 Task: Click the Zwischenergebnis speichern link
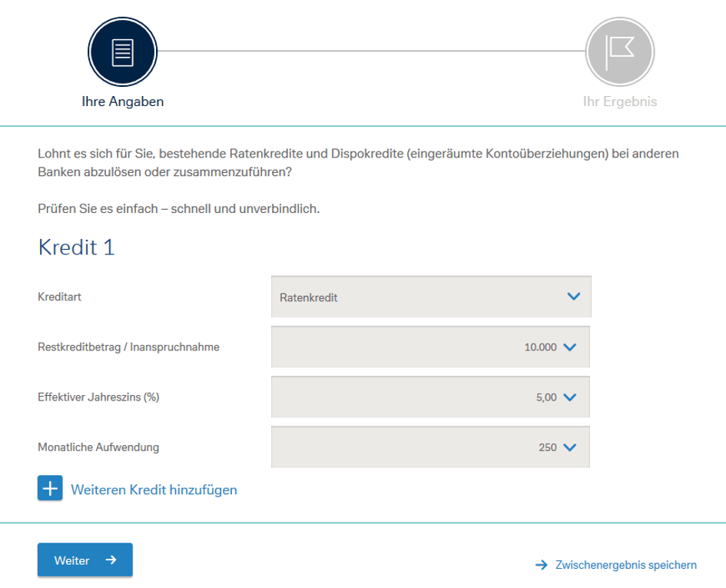[x=626, y=565]
